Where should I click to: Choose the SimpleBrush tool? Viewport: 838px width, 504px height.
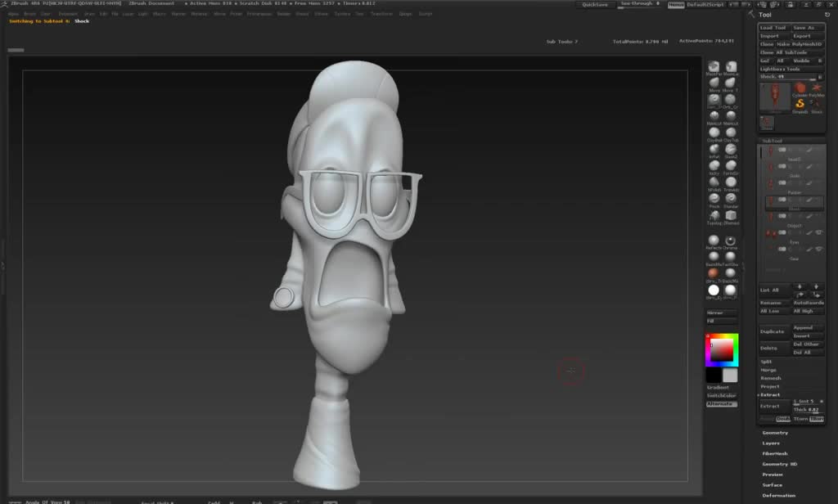pyautogui.click(x=800, y=104)
